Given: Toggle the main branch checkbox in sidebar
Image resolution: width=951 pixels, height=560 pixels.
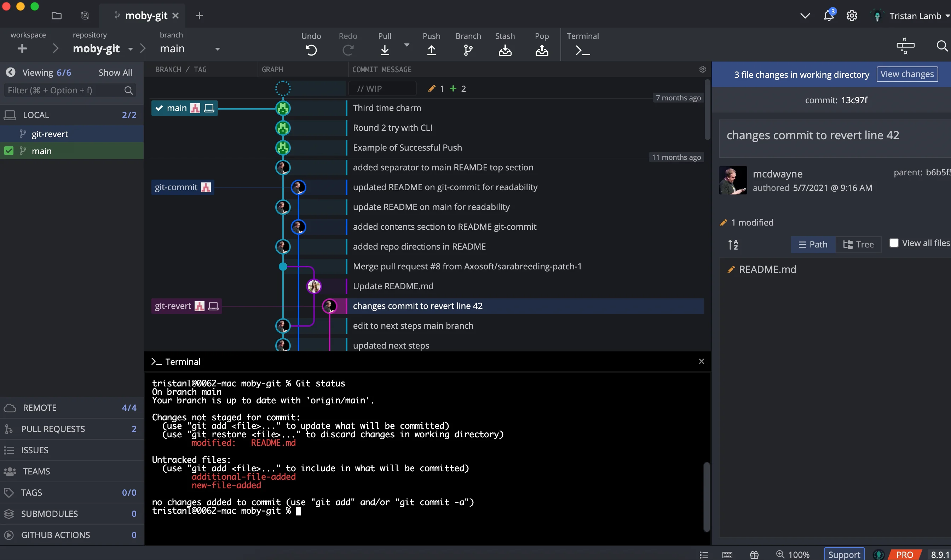Looking at the screenshot, I should coord(9,151).
